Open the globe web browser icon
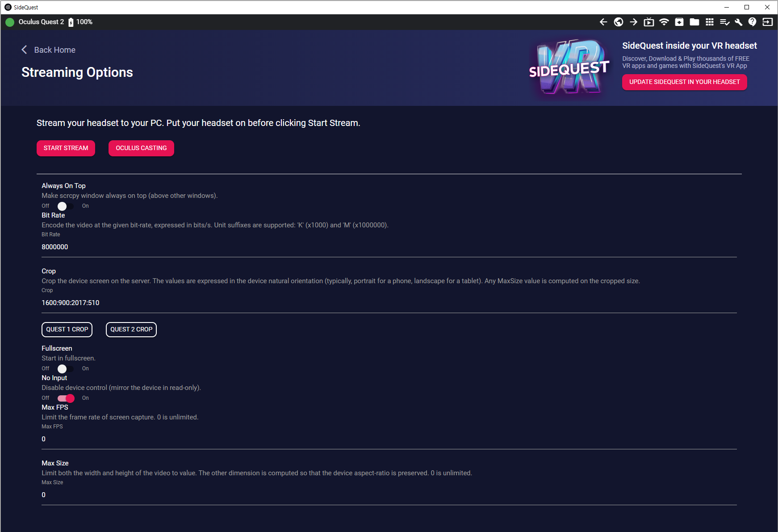The width and height of the screenshot is (778, 532). [x=619, y=22]
